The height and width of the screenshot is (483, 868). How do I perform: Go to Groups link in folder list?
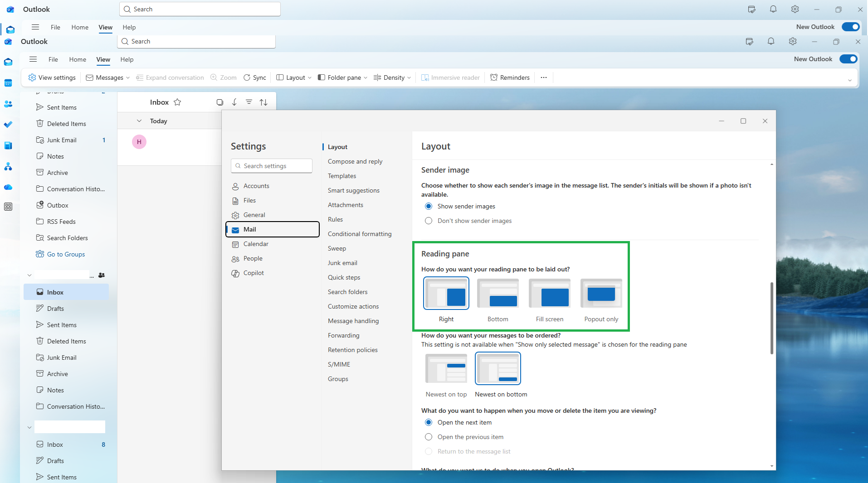[66, 254]
